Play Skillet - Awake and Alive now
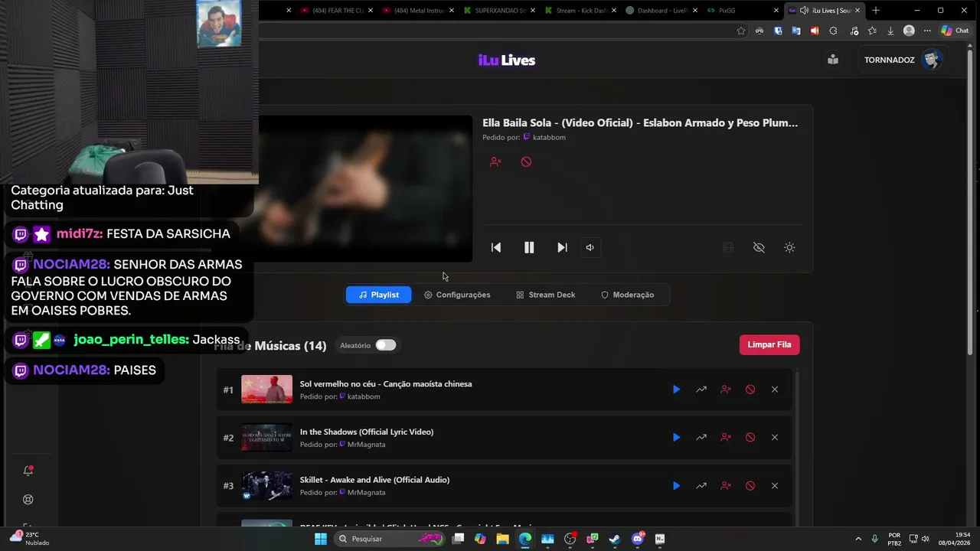The height and width of the screenshot is (551, 980). 676,485
